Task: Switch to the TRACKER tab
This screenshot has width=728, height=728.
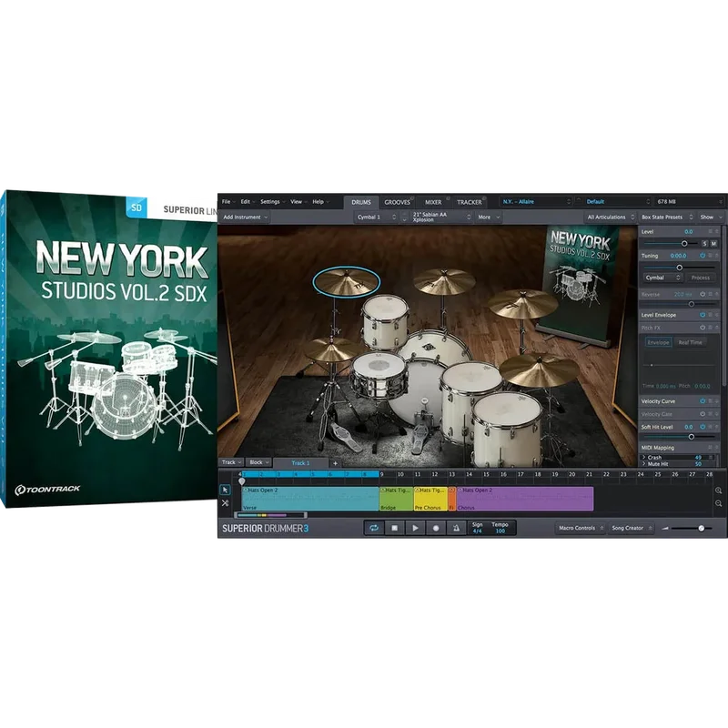Action: 470,202
